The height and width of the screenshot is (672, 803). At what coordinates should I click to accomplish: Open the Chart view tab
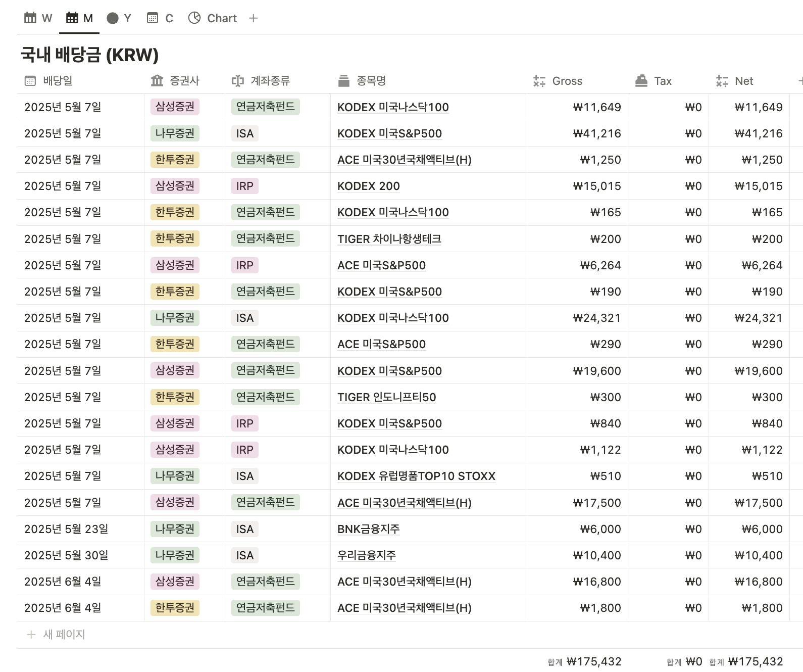tap(212, 18)
